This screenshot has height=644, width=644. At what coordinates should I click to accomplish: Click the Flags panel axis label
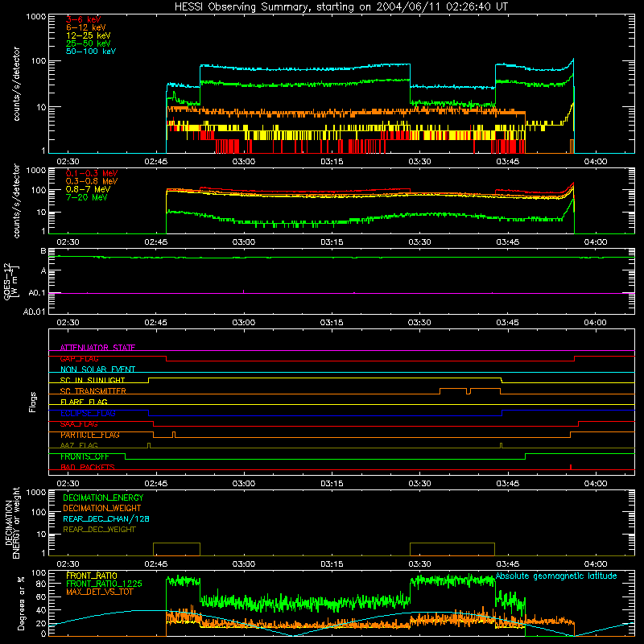click(33, 402)
